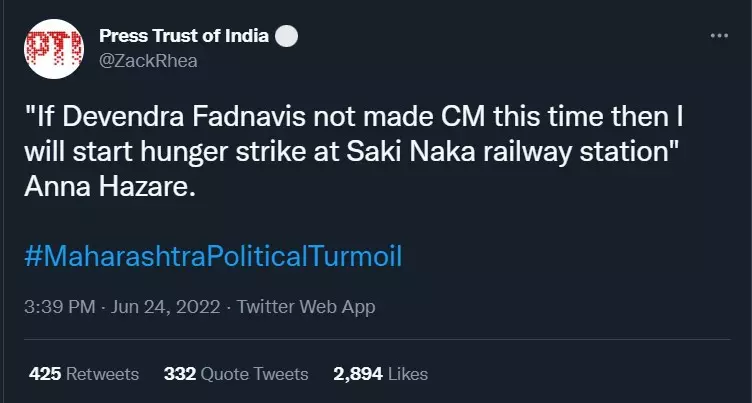Open the Press Trust of India display name

184,36
